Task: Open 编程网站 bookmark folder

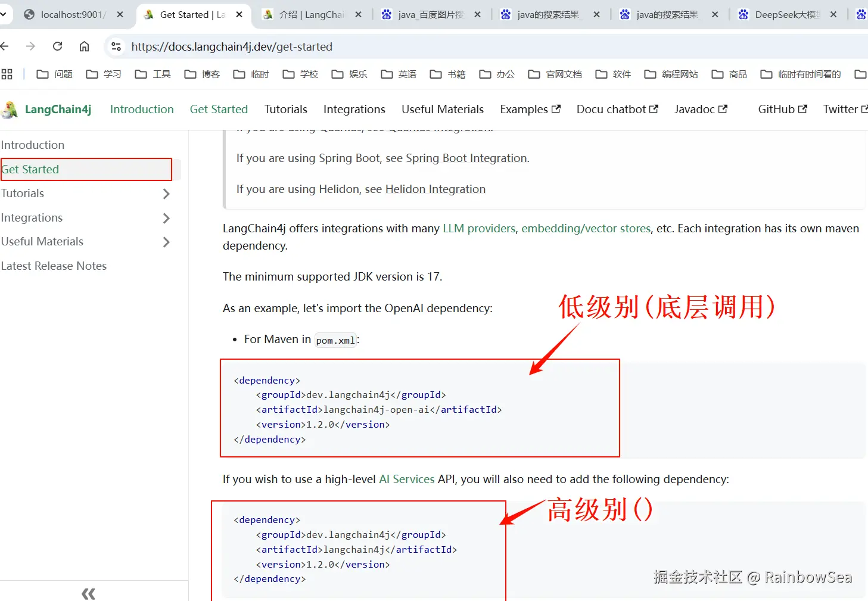Action: [x=671, y=74]
